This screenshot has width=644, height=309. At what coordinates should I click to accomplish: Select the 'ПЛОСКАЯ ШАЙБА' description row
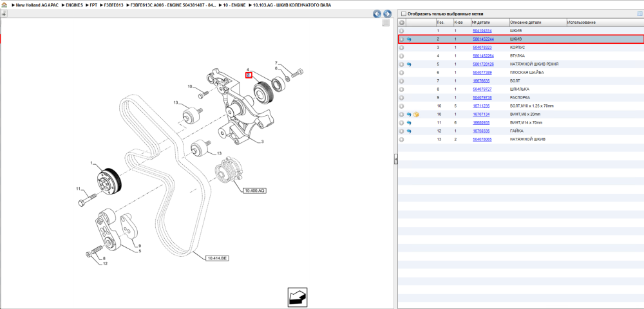(527, 73)
